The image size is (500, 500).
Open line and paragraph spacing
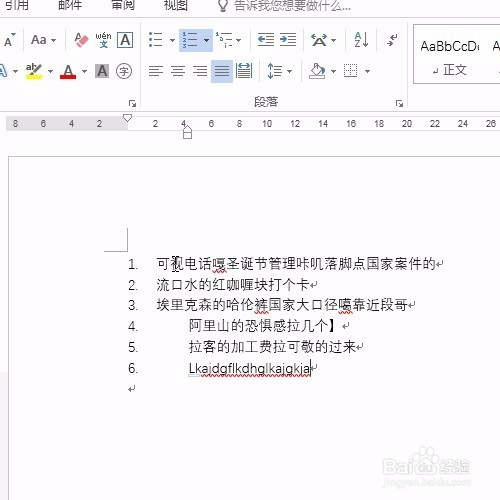pos(275,71)
